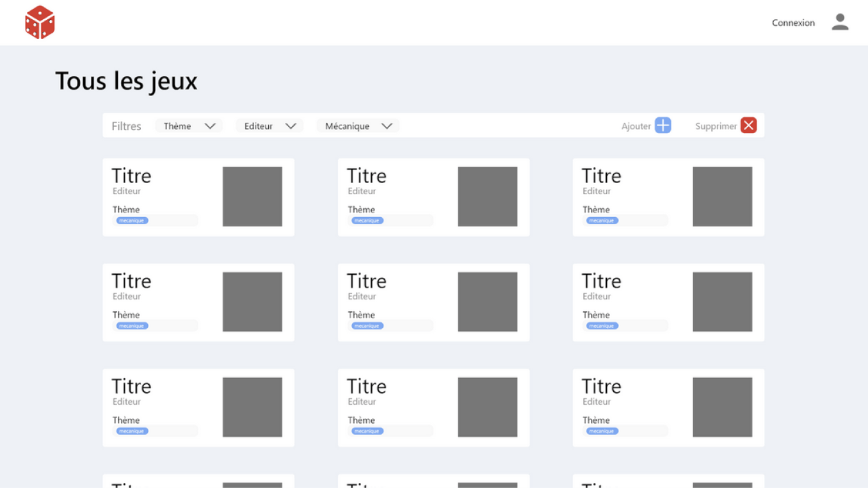This screenshot has width=868, height=488.
Task: Select top-middle card's grey thumbnail
Action: 487,197
